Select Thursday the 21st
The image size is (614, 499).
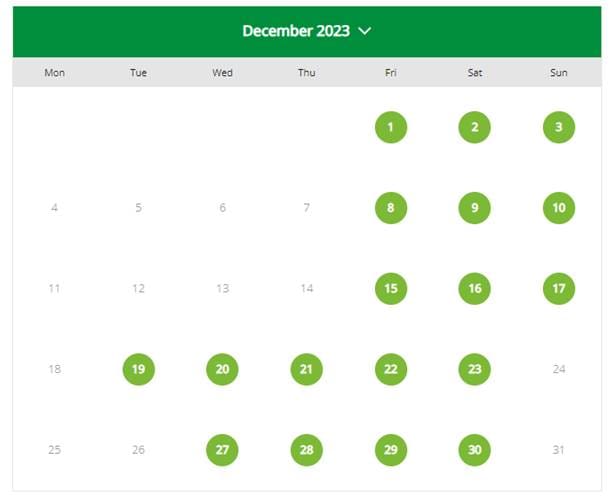pos(307,369)
